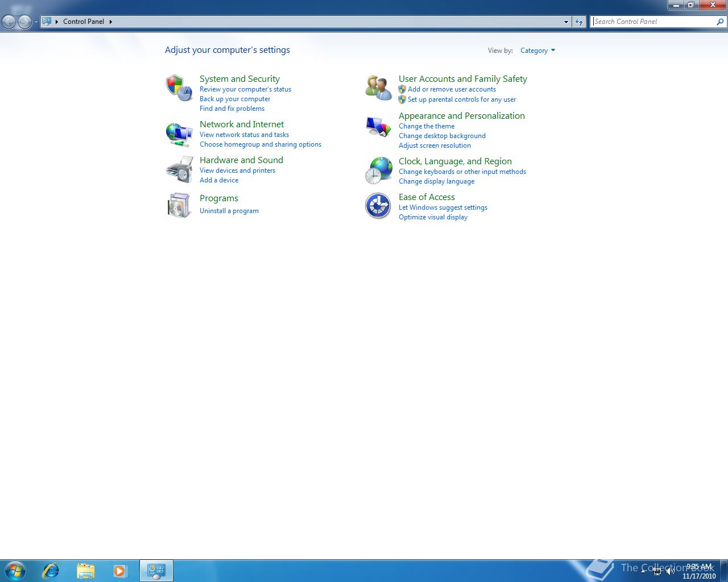Click the User Accounts and Family Safety icon
This screenshot has height=582, width=728.
point(378,87)
